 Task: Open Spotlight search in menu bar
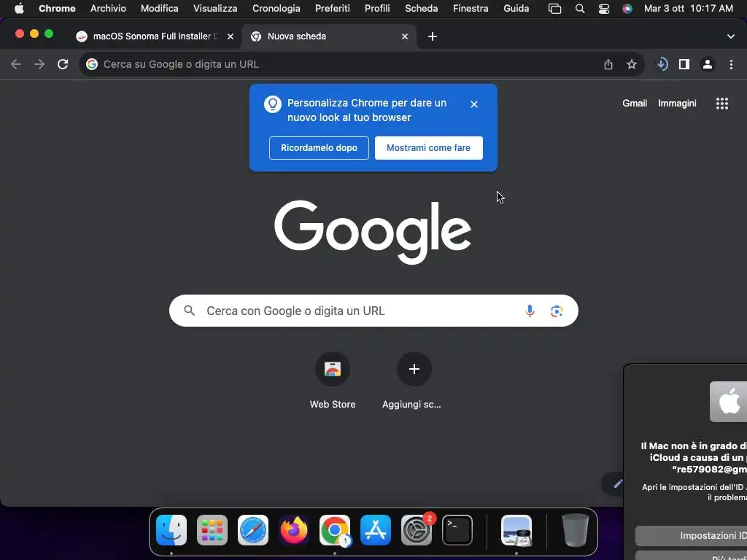(580, 9)
